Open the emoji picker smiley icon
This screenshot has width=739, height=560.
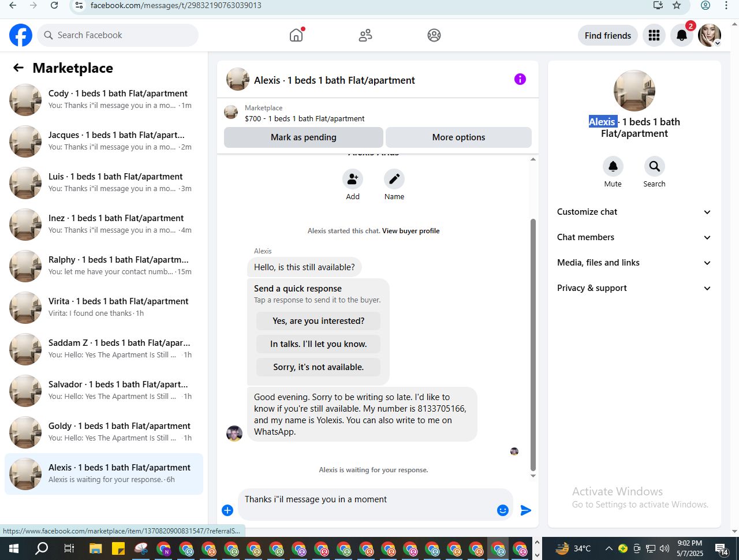tap(503, 510)
